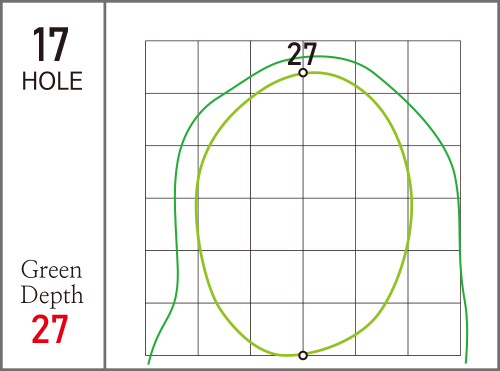Screen dimensions: 500x371
Task: Click the HOLE text label
Action: coord(52,81)
